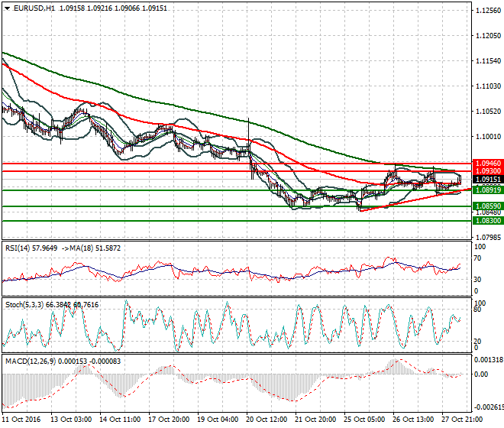Click the 25 Oct 05:00 time label

pyautogui.click(x=364, y=420)
